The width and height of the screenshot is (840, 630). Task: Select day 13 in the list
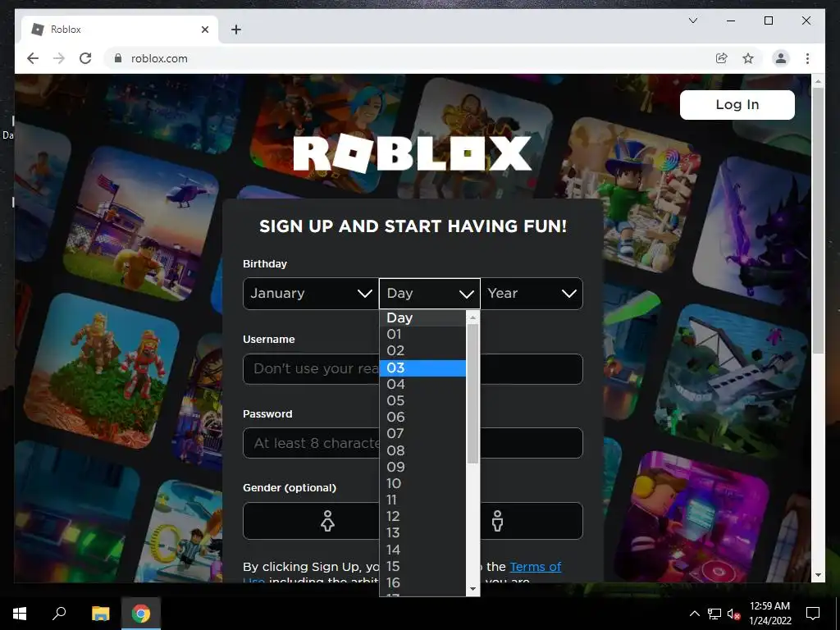pos(423,533)
